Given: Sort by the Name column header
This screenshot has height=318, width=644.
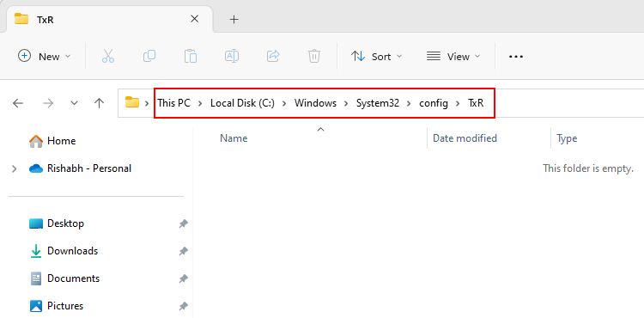Looking at the screenshot, I should pyautogui.click(x=234, y=138).
